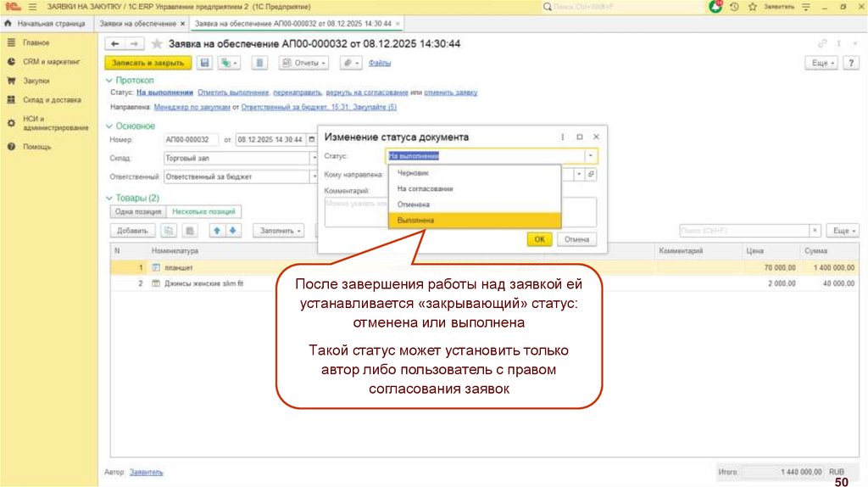Screen dimensions: 868x487
Task: Open help question mark button
Action: (851, 63)
